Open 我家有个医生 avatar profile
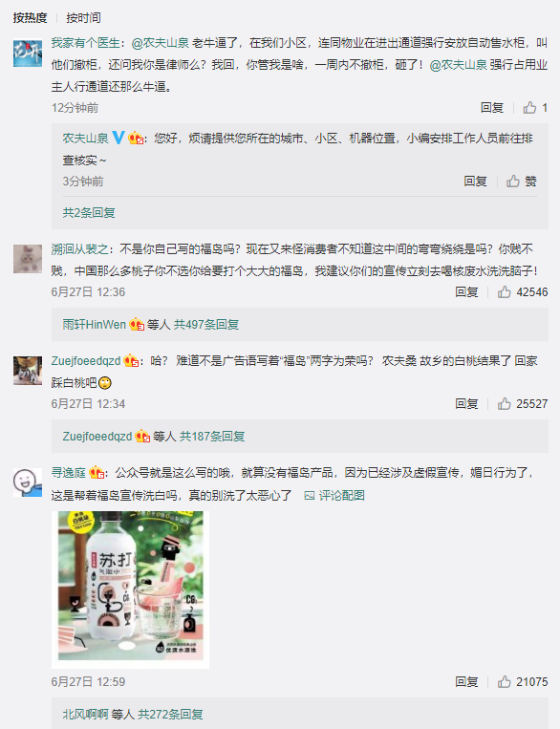 [28, 53]
